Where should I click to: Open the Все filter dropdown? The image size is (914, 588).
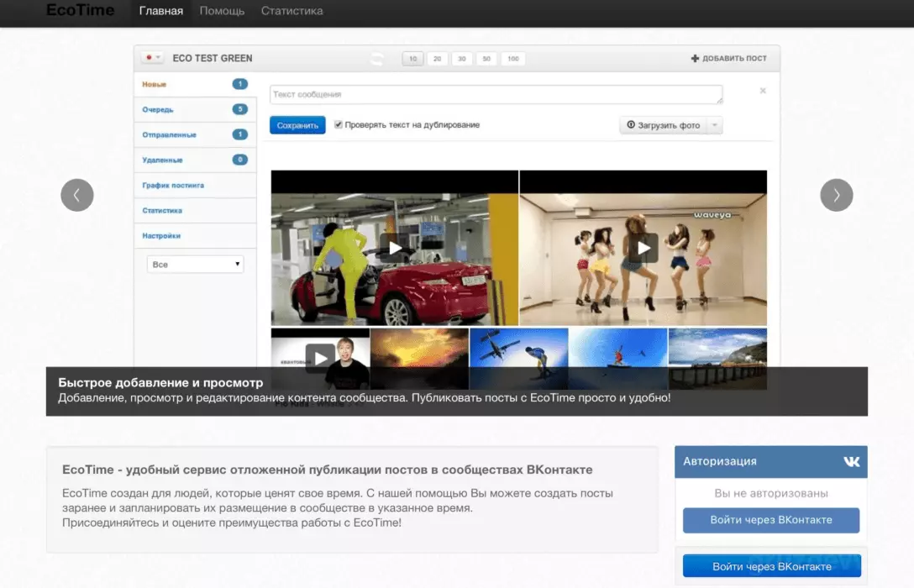(x=195, y=264)
